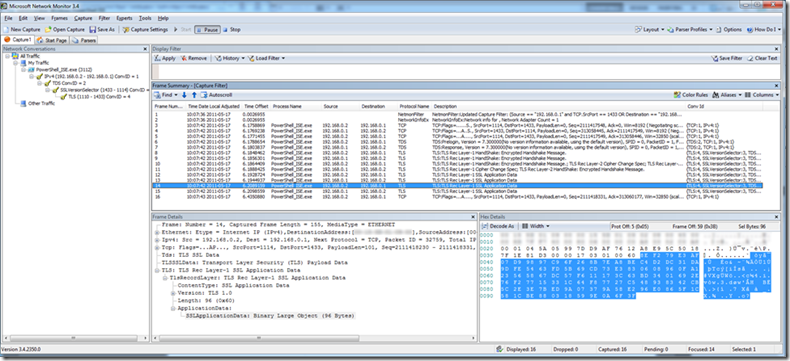Apply the display filter
Viewport: 790px width, 361px height.
click(165, 58)
